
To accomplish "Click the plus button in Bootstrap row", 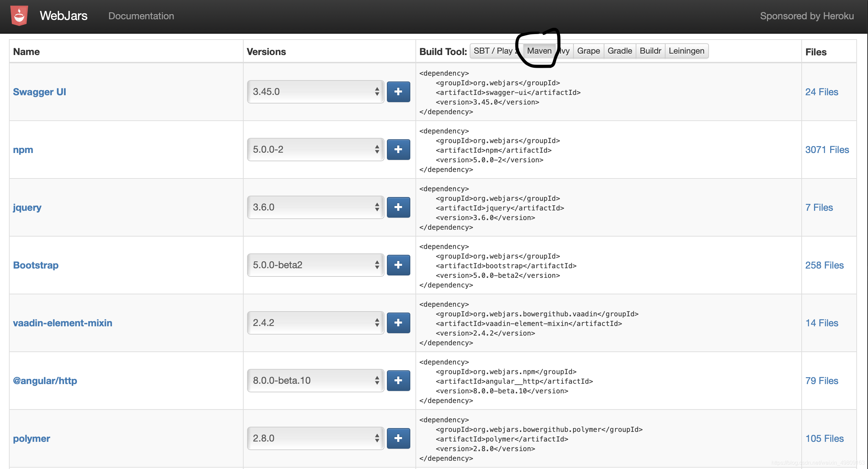I will click(x=398, y=265).
